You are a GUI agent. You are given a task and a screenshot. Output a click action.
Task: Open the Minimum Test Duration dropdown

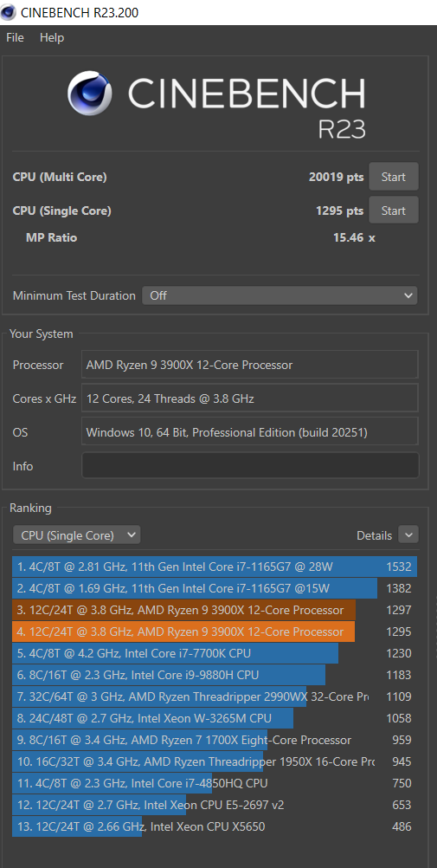pyautogui.click(x=280, y=295)
